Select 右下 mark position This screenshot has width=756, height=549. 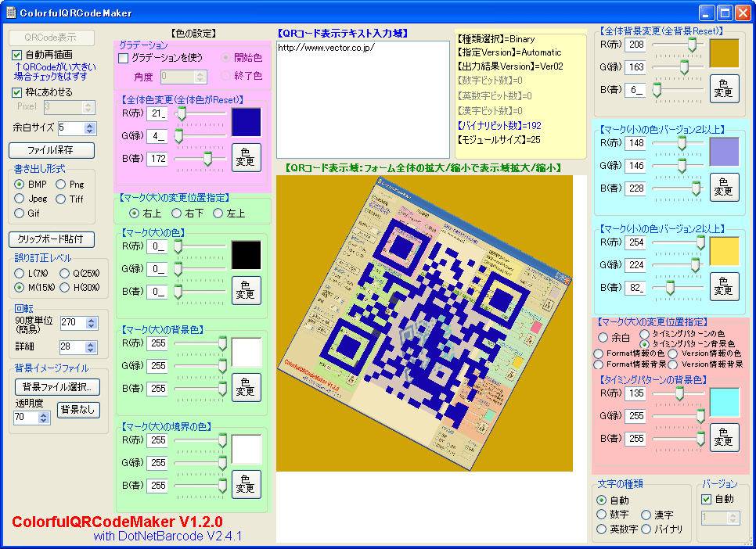(x=176, y=213)
